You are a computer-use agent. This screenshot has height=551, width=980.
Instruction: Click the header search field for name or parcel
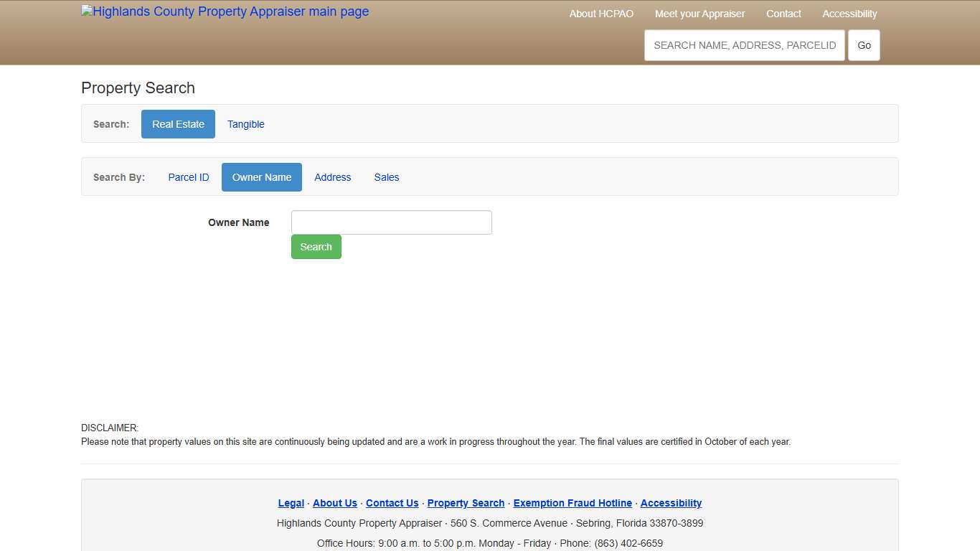744,44
